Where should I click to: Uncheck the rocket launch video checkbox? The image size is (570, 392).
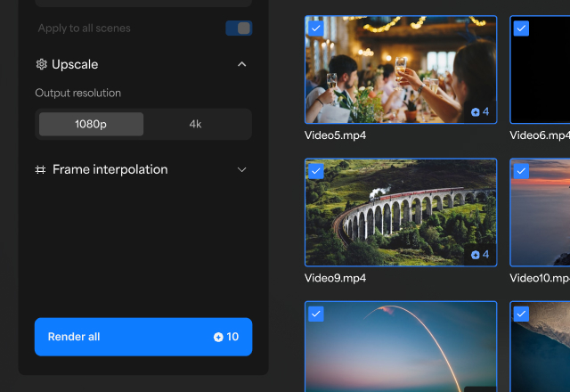pyautogui.click(x=316, y=314)
